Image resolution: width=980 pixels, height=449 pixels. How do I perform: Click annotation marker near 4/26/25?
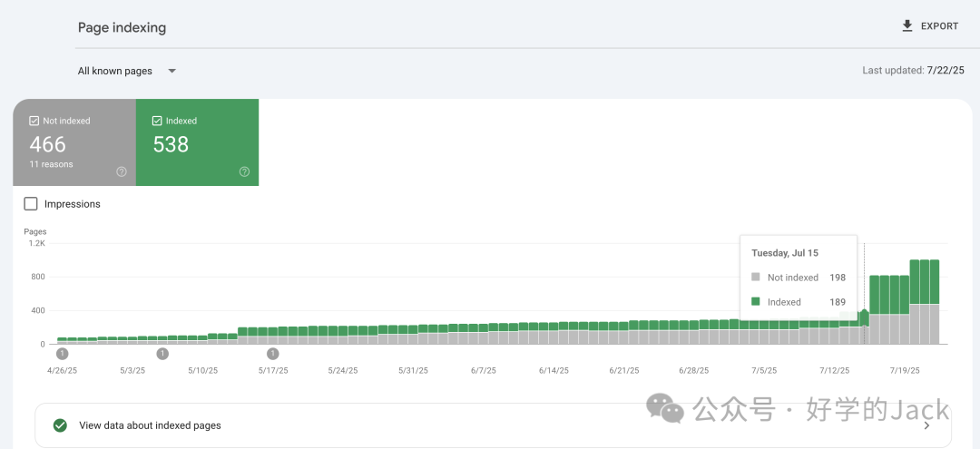pyautogui.click(x=62, y=354)
